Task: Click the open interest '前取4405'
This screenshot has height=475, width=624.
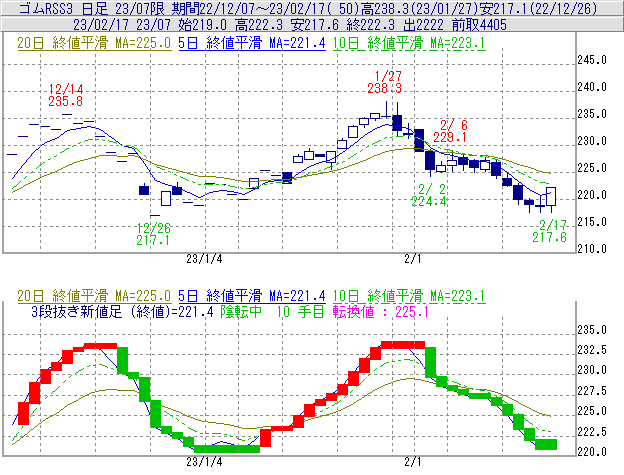Action: click(480, 25)
